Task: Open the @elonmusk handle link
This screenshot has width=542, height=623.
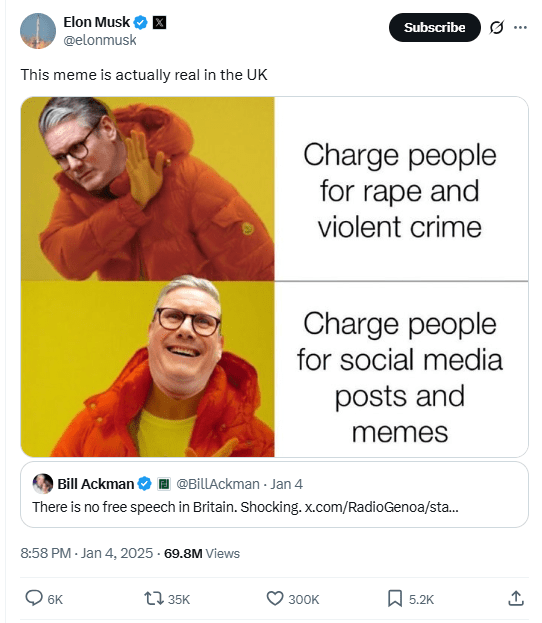Action: (100, 40)
